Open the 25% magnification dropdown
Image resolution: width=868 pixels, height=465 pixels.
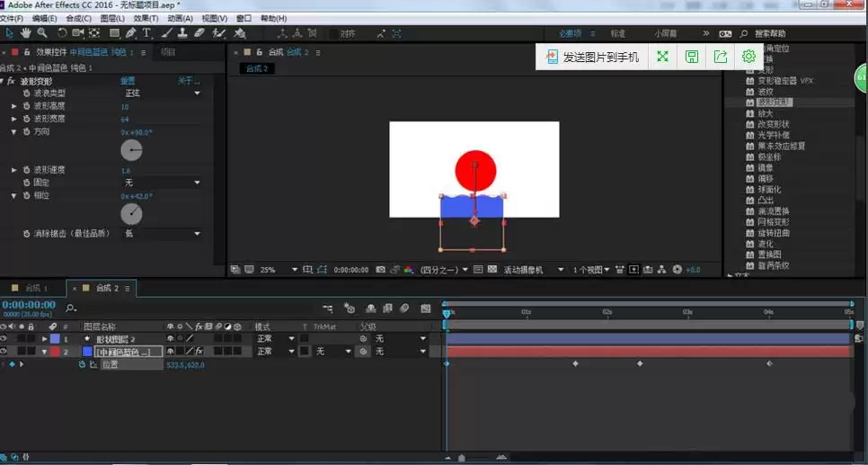(279, 270)
